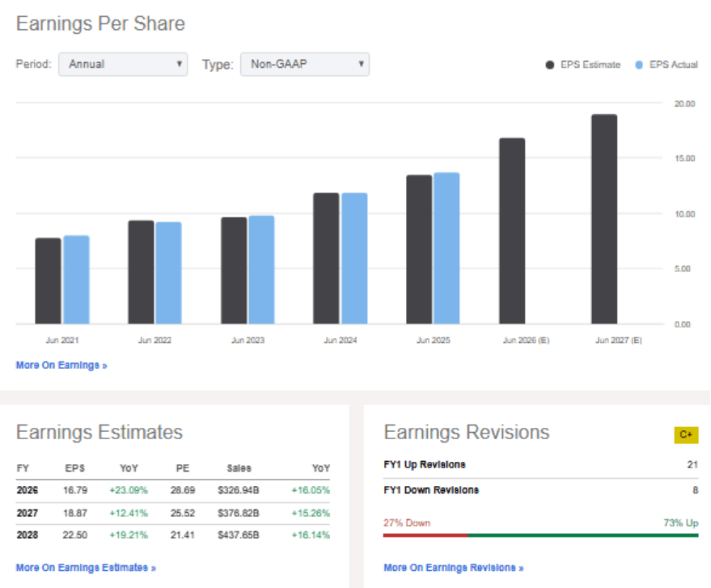Click the Jun 2024 dark estimate bar

point(326,258)
